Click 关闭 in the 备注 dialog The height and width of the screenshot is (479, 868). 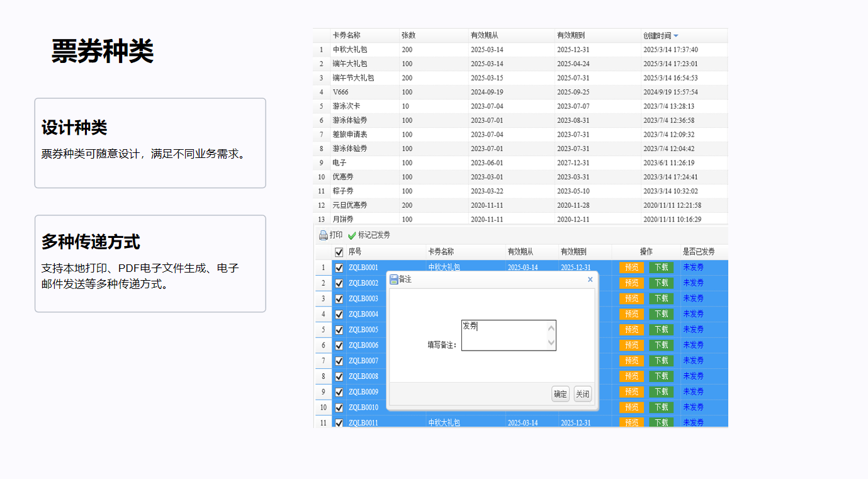583,394
